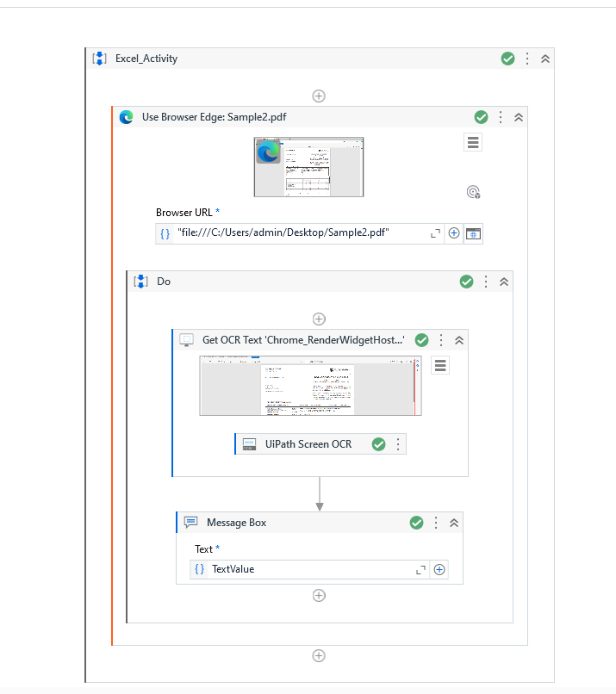This screenshot has width=616, height=694.
Task: Click the Edge browser icon in header
Action: (x=126, y=117)
